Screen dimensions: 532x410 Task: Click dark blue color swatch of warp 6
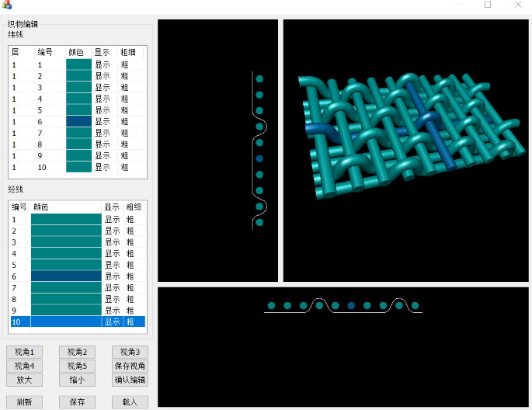point(66,276)
